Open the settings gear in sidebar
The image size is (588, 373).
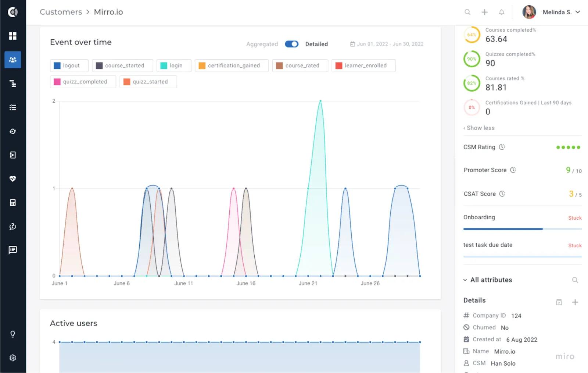(x=13, y=358)
